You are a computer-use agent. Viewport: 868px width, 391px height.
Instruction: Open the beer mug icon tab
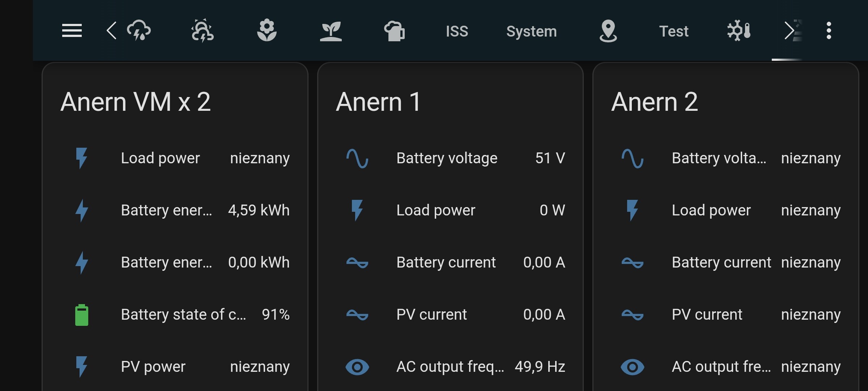coord(394,31)
